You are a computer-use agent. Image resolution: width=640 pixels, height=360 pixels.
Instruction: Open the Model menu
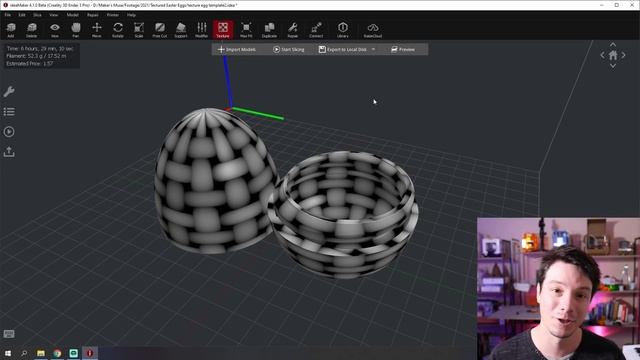tap(72, 15)
